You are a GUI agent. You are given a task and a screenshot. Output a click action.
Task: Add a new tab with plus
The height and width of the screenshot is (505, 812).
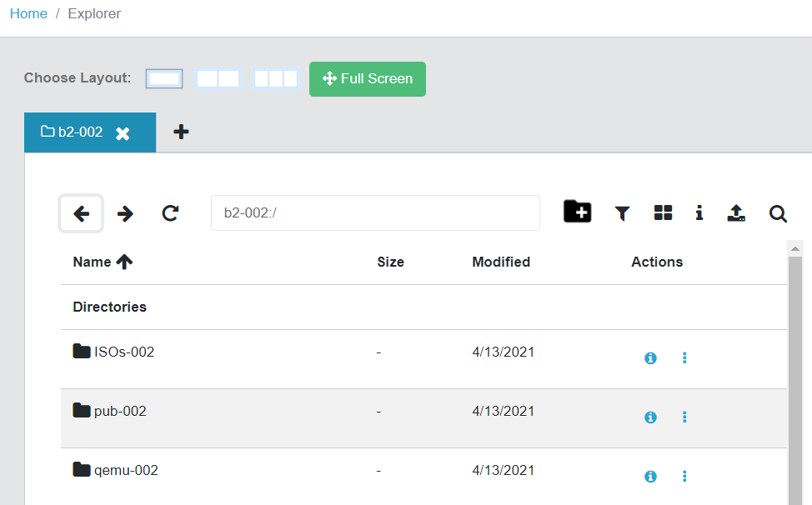(181, 132)
